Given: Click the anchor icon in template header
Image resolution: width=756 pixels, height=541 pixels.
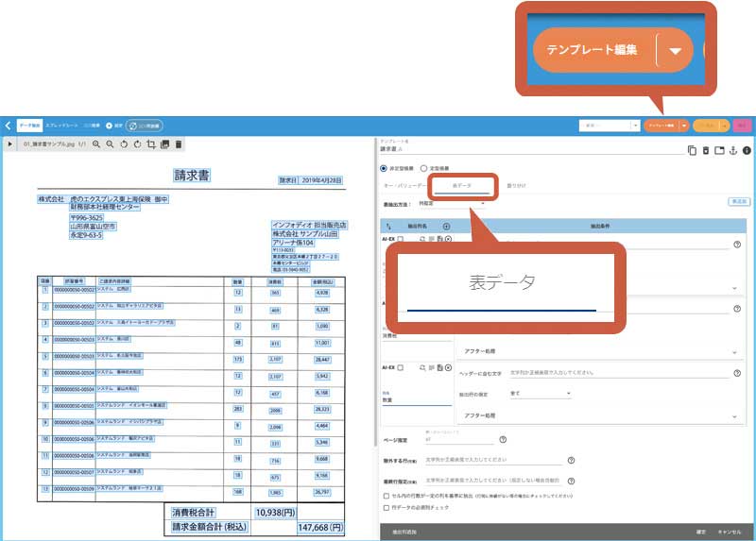Looking at the screenshot, I should (x=733, y=150).
